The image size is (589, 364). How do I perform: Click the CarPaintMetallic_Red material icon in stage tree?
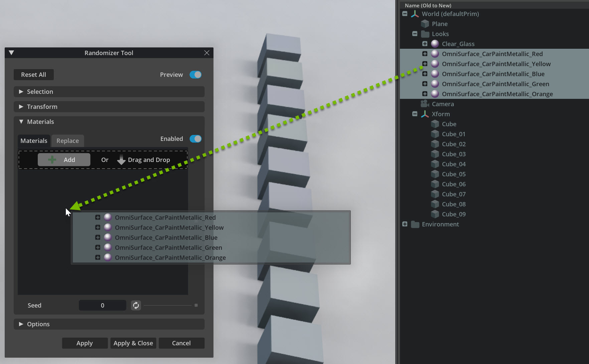point(435,54)
